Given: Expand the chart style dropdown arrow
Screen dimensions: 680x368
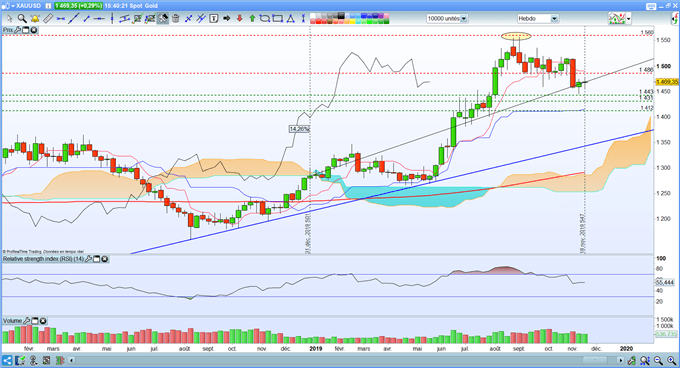Looking at the screenshot, I should (628, 19).
